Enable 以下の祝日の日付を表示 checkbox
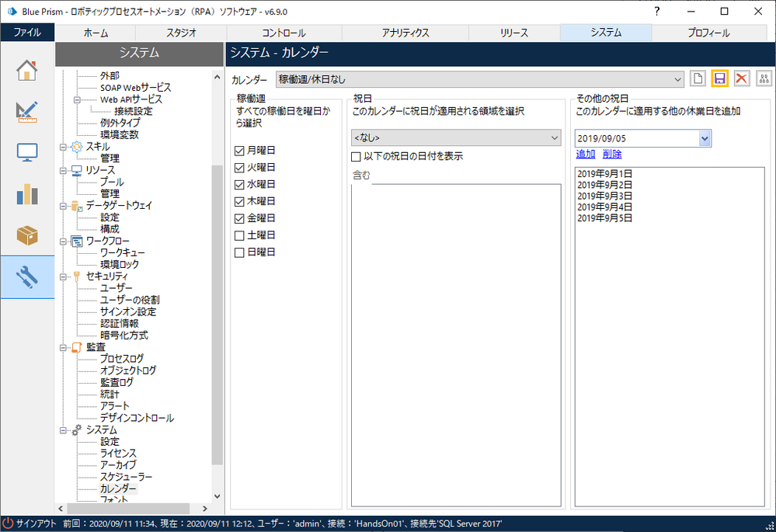This screenshot has width=776, height=532. point(356,157)
